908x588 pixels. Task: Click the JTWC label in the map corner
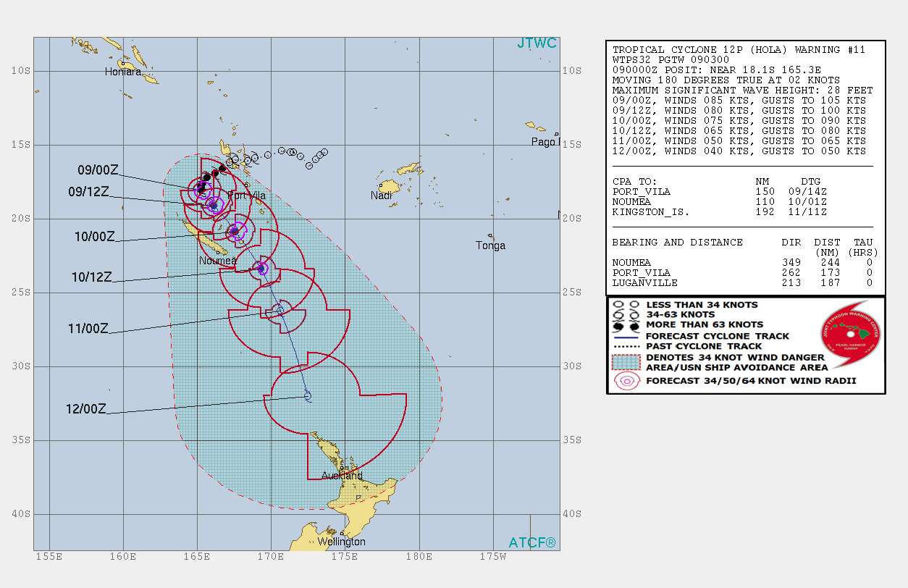tap(537, 43)
